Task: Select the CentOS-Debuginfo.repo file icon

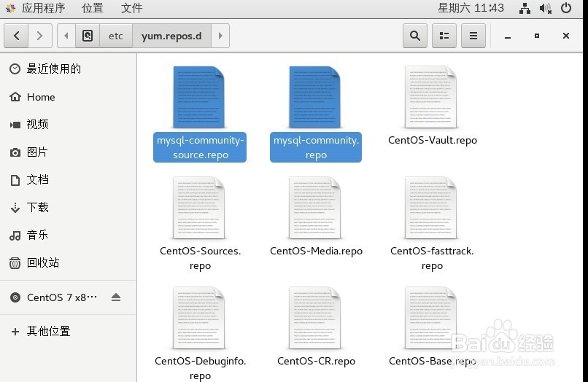Action: (x=198, y=318)
